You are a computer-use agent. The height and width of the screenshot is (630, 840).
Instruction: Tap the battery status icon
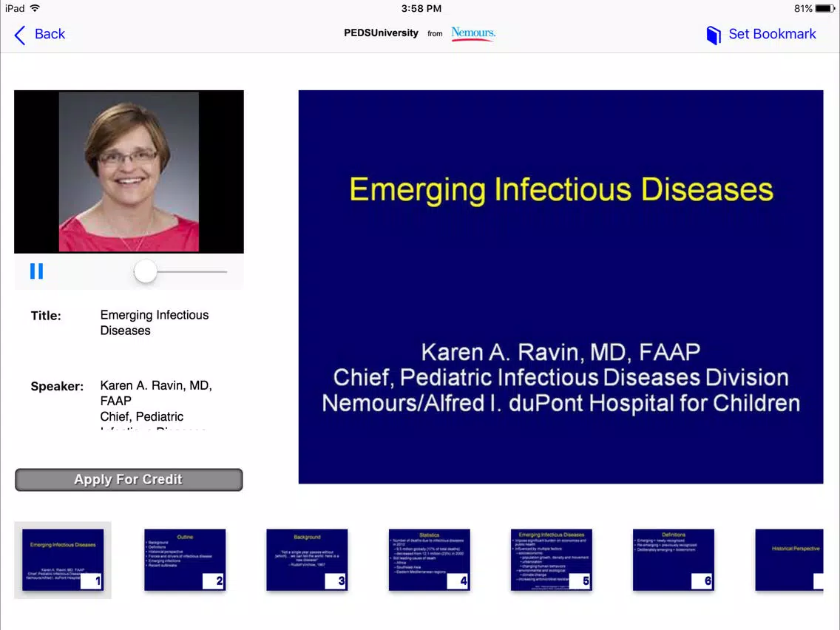click(x=825, y=8)
